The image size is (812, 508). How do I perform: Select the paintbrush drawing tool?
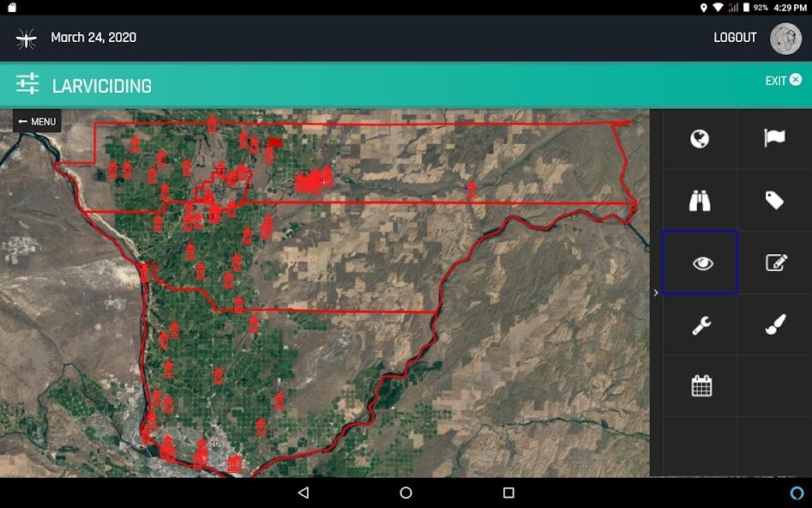click(x=774, y=325)
